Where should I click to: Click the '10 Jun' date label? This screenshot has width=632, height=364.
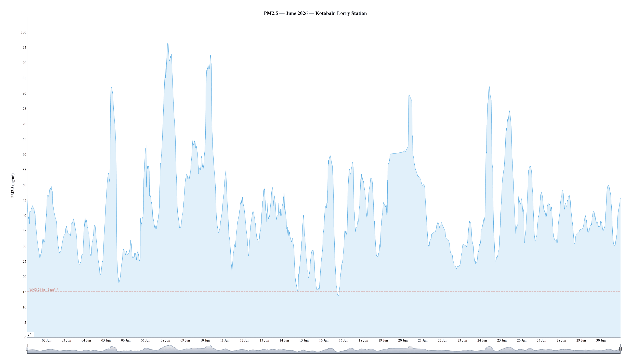point(205,340)
